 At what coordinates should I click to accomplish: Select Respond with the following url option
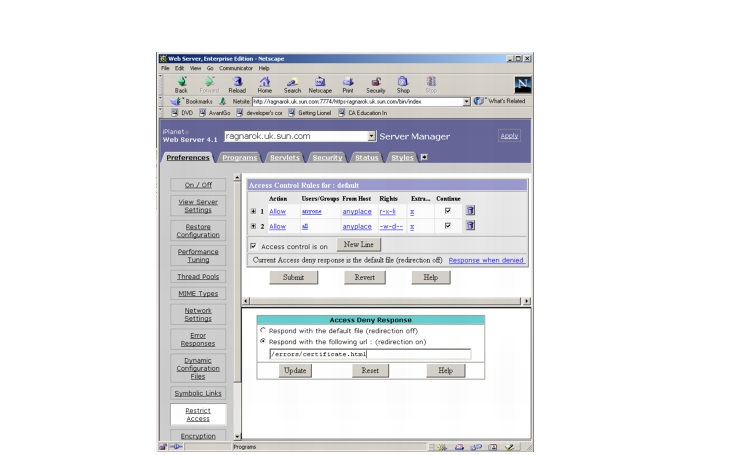[263, 341]
